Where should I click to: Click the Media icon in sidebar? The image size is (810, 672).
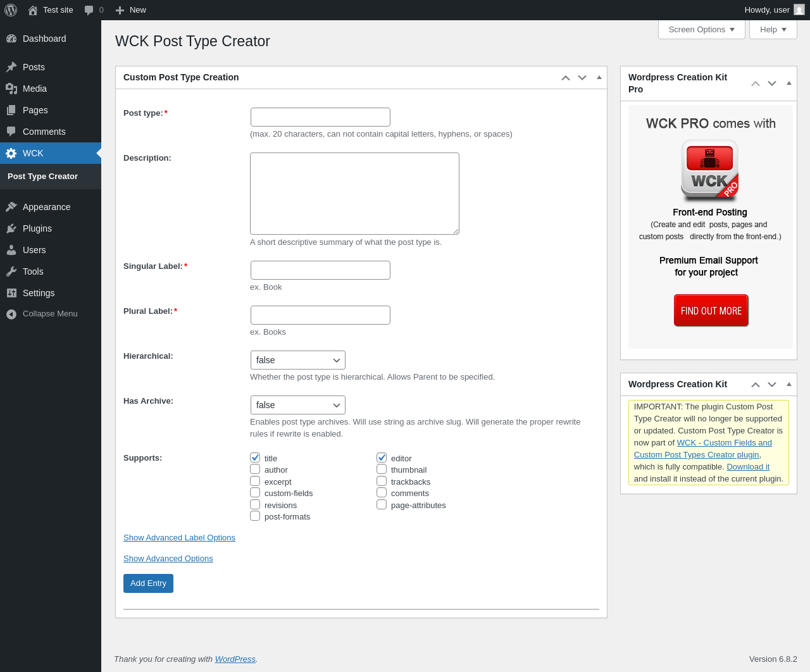click(x=11, y=89)
